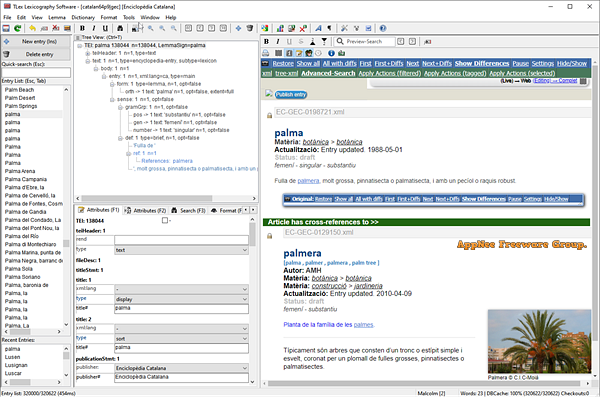Click the blue letter A styles icon
The height and width of the screenshot is (397, 600).
[x=318, y=28]
